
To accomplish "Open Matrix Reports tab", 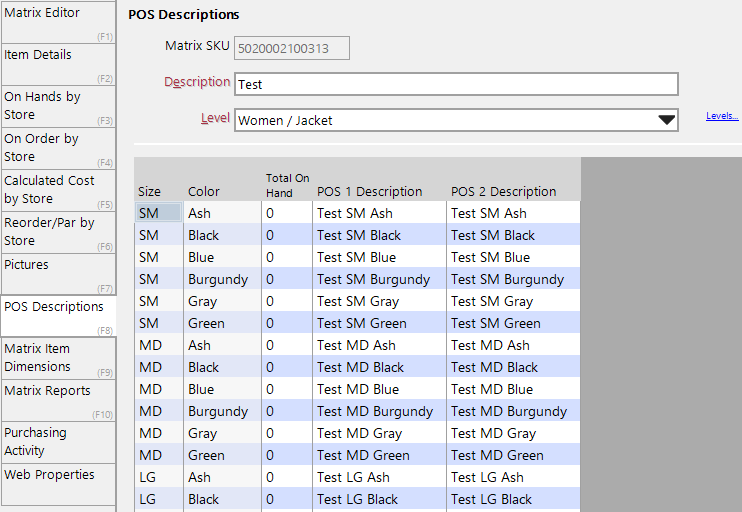I will coord(58,400).
